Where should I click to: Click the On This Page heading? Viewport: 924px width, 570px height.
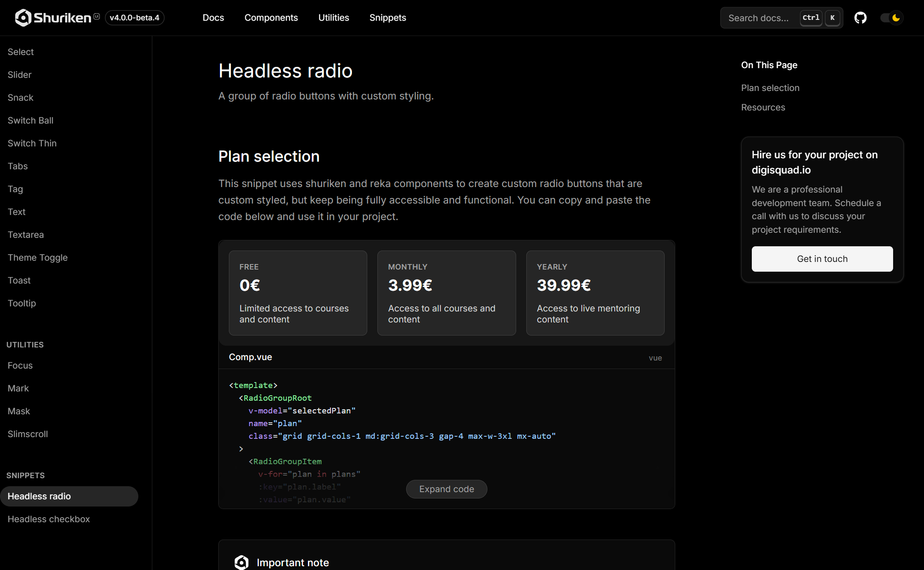769,65
